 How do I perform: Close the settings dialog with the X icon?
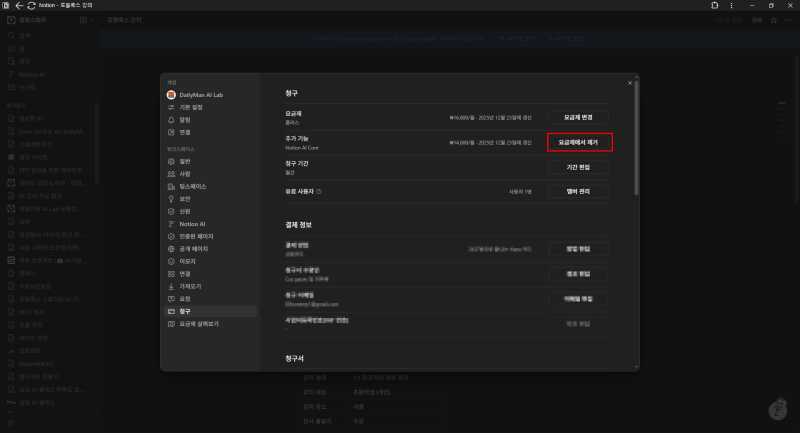click(630, 83)
